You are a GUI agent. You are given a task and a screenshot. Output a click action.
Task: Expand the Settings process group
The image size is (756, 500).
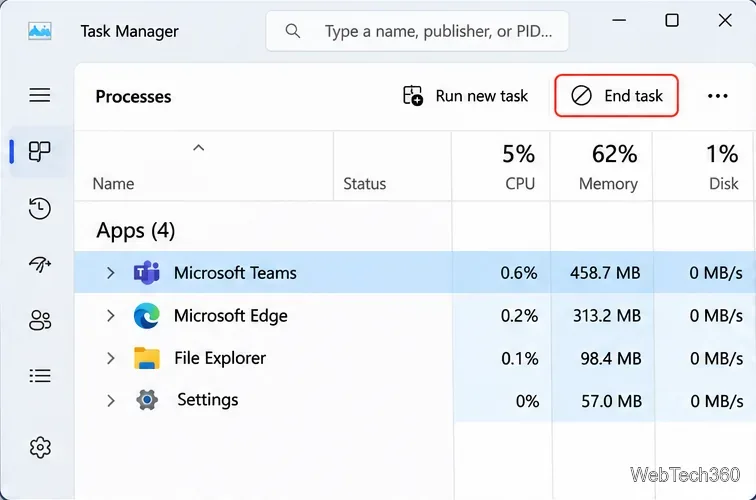coord(110,401)
